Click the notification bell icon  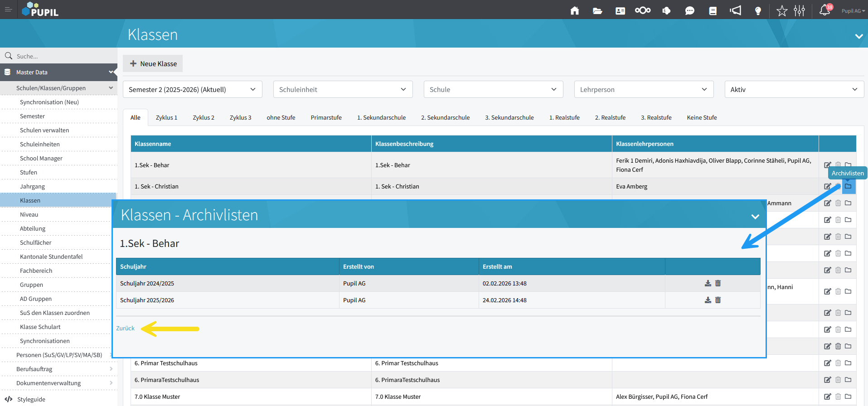[x=824, y=10]
